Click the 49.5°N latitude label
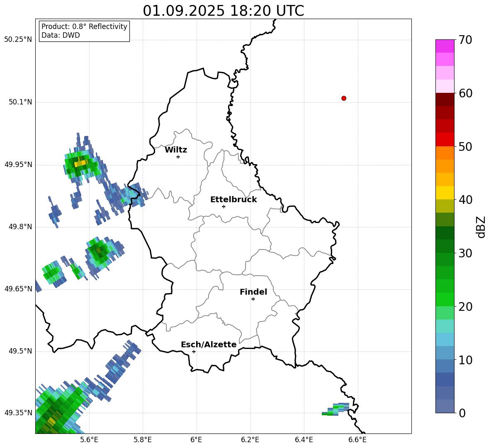This screenshot has height=448, width=491. (x=21, y=351)
